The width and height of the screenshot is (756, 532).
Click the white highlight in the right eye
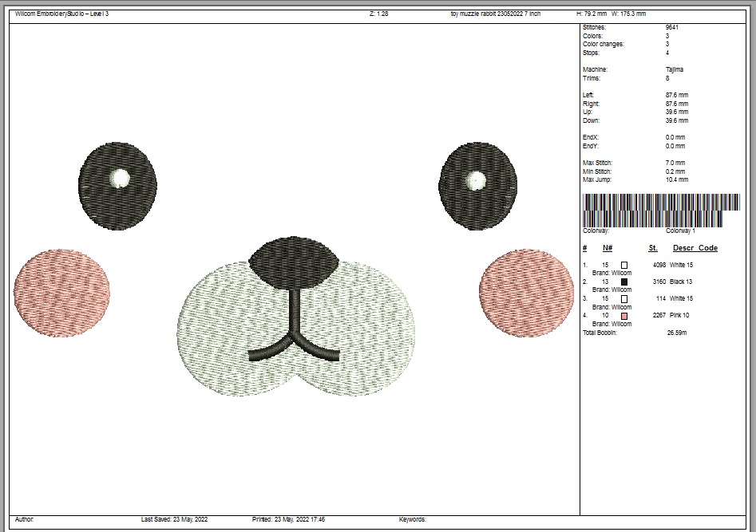pyautogui.click(x=476, y=180)
